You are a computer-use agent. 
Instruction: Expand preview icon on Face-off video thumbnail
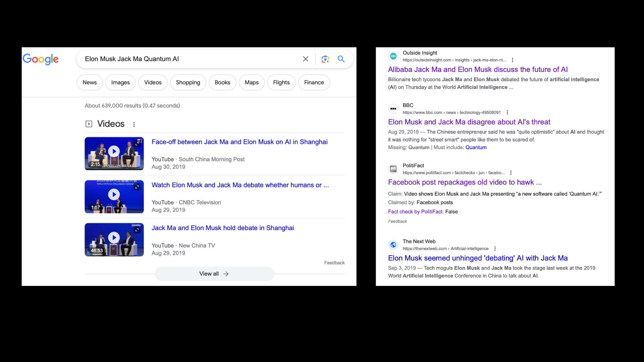click(137, 143)
